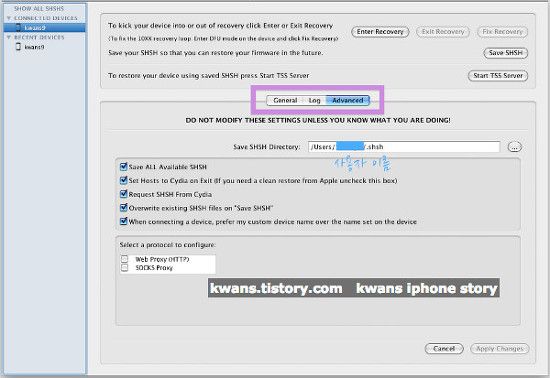Select the Advanced tab

click(x=348, y=100)
